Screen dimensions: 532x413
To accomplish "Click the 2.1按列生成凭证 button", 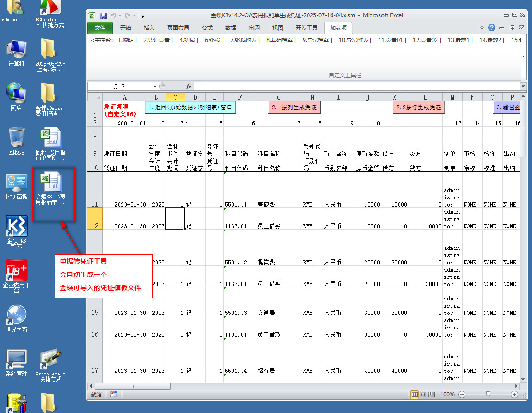I will click(294, 108).
